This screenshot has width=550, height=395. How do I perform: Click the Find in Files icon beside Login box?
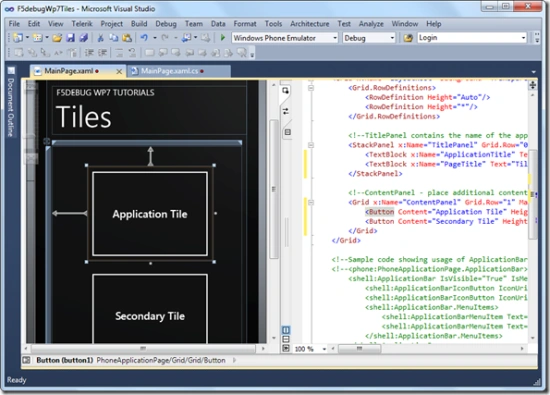(x=408, y=38)
